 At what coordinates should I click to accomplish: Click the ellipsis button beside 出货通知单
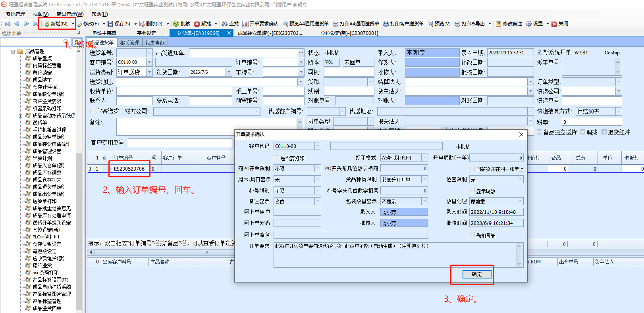301,53
